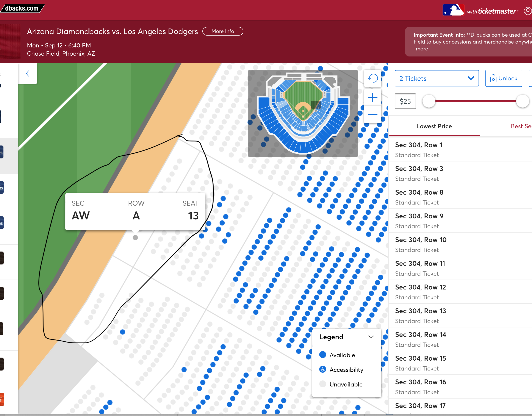This screenshot has height=416, width=532.
Task: Click the map reset/rotate icon
Action: coord(373,78)
